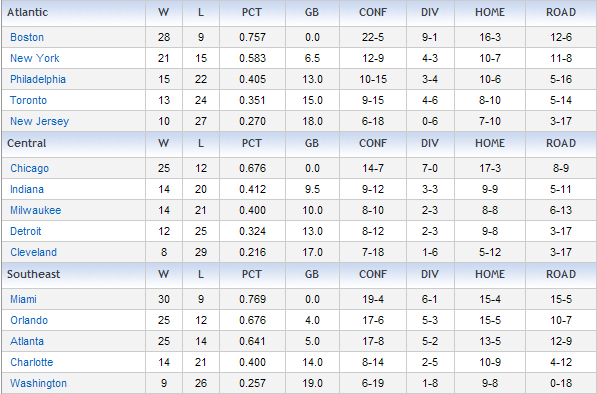Click the Chicago team link
This screenshot has height=394, width=597.
coord(30,168)
